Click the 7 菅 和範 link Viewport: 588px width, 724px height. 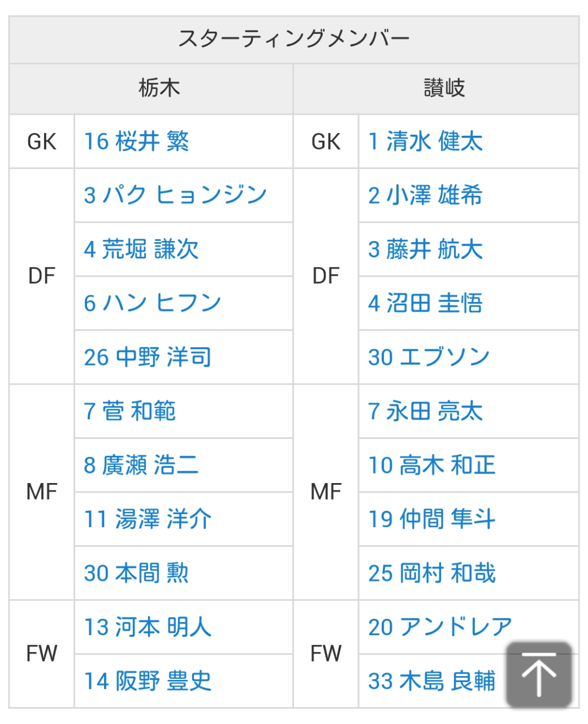click(x=129, y=411)
